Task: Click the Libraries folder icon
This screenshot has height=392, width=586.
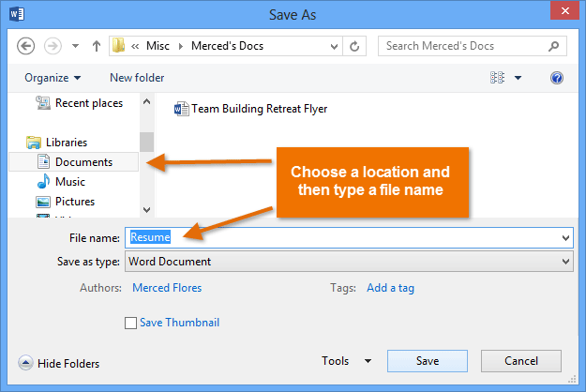Action: (33, 143)
